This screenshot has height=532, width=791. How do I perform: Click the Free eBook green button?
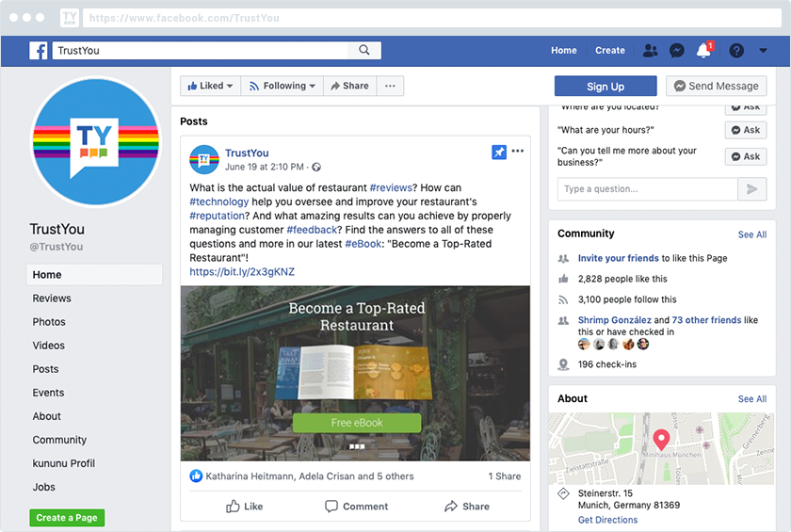tap(357, 423)
